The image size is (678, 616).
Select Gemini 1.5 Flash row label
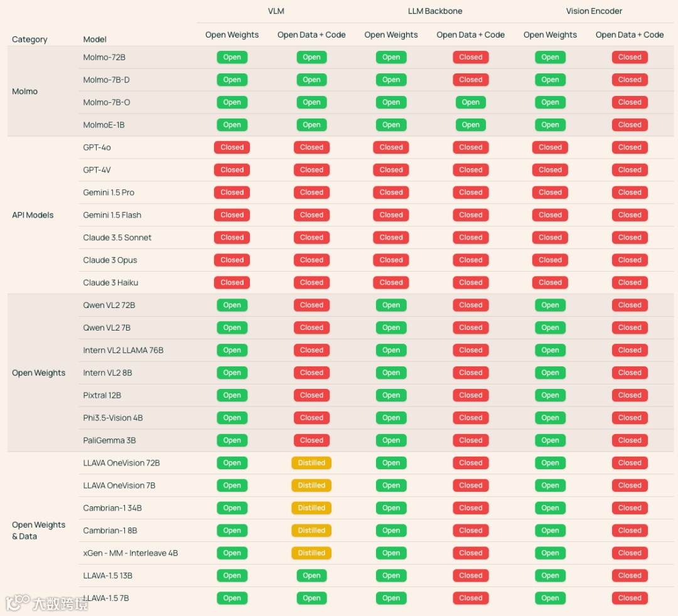pyautogui.click(x=112, y=215)
